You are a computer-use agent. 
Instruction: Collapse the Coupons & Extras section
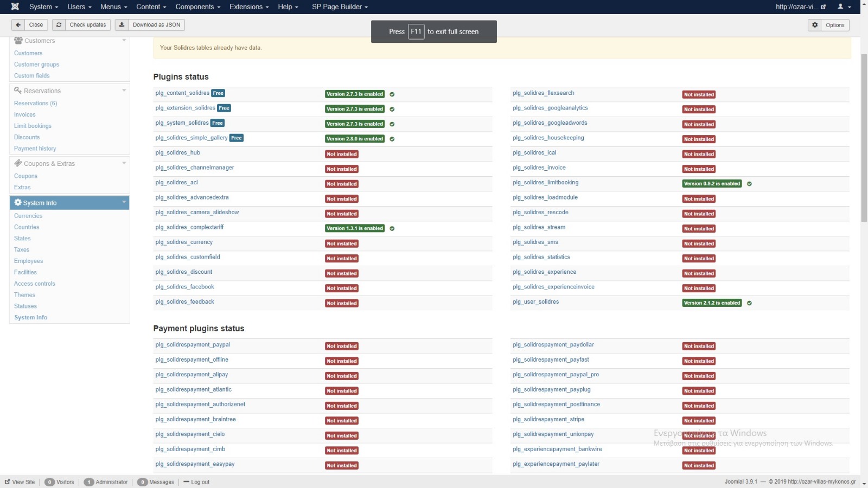coord(124,163)
